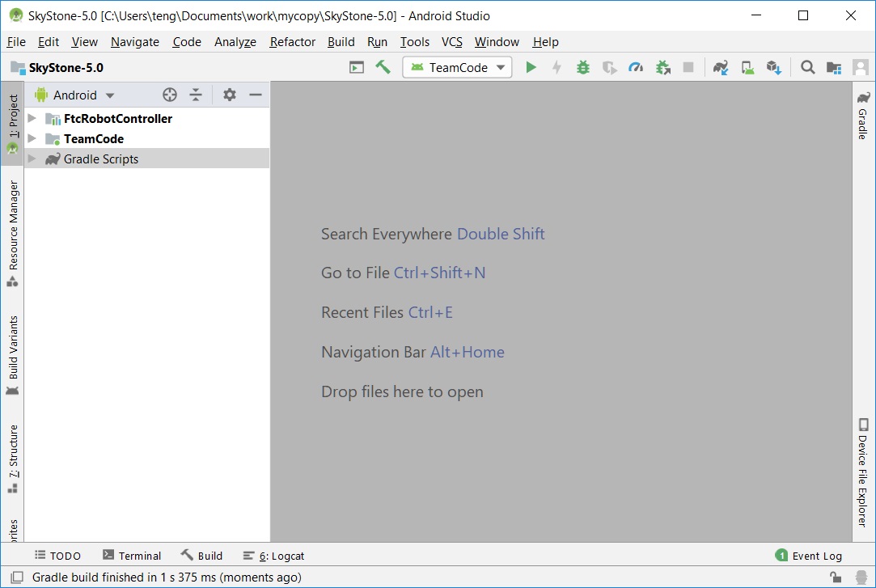Open the SDK Manager box icon

tap(774, 67)
